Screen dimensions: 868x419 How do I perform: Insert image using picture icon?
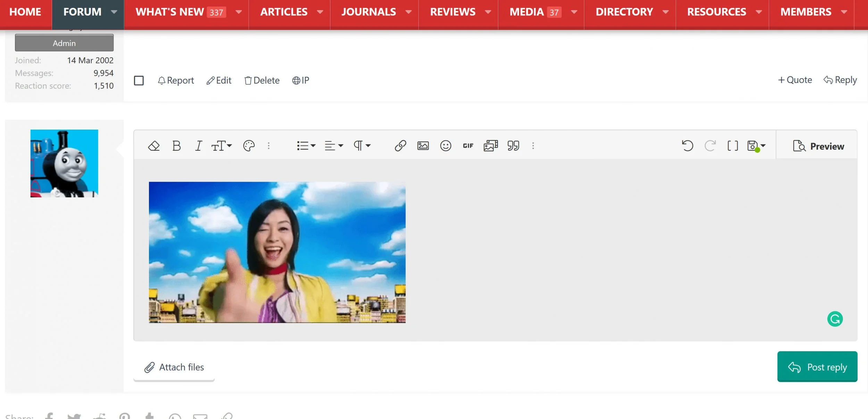click(x=423, y=146)
